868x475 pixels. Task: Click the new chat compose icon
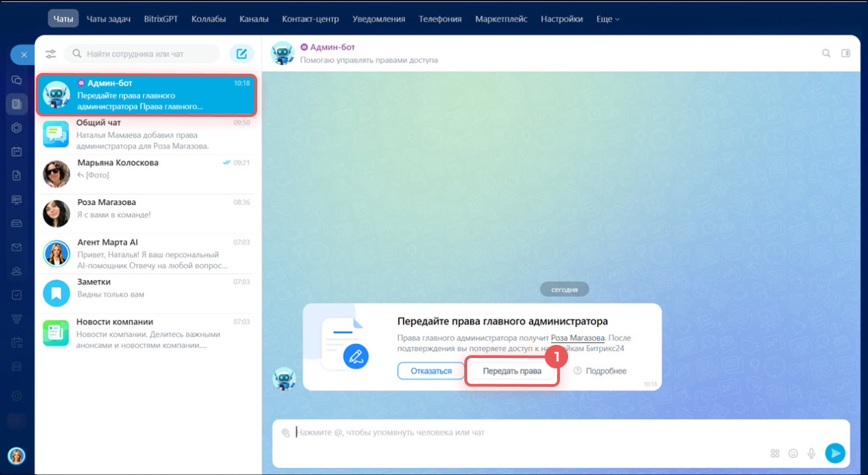241,54
